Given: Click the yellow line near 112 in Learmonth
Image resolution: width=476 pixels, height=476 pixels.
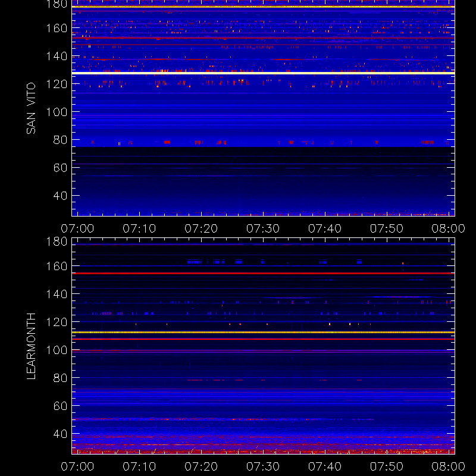Looking at the screenshot, I should [263, 333].
